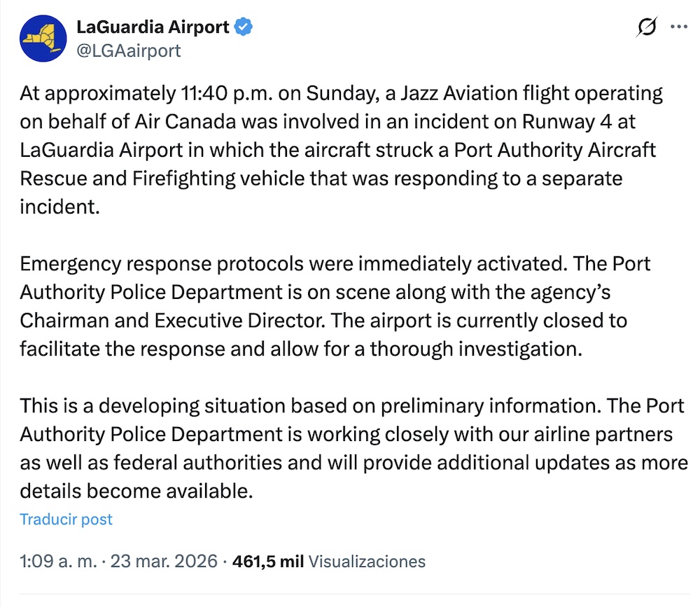Open the more options ellipsis menu
This screenshot has height=607, width=700.
[x=678, y=26]
